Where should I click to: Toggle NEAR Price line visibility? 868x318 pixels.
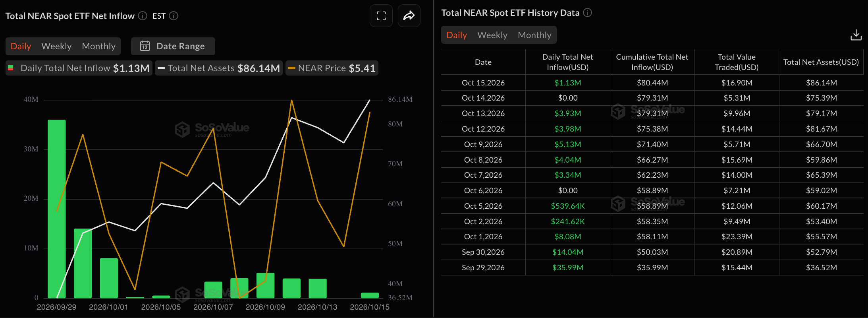click(x=332, y=68)
